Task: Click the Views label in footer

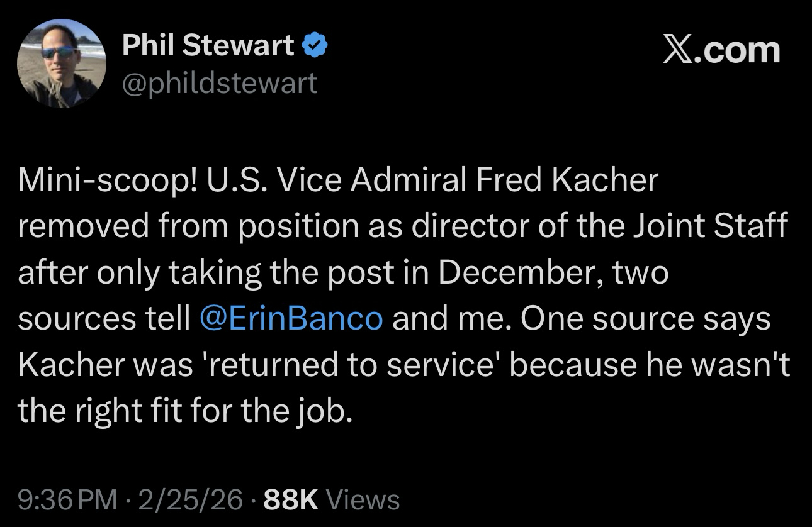Action: 364,500
